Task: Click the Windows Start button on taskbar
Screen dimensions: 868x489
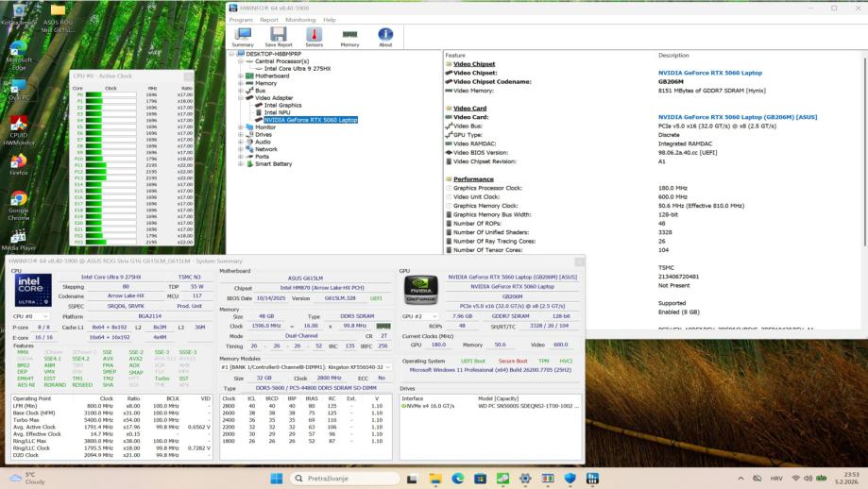Action: pos(278,479)
